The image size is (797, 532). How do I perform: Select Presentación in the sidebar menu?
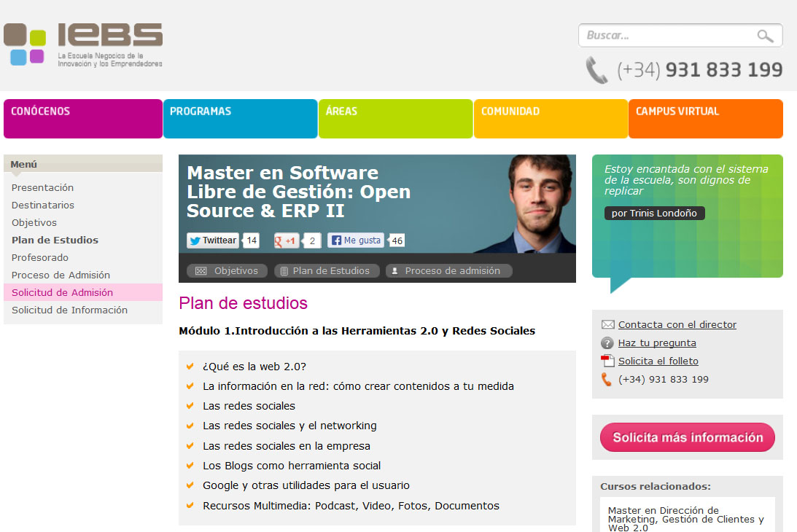(x=43, y=187)
